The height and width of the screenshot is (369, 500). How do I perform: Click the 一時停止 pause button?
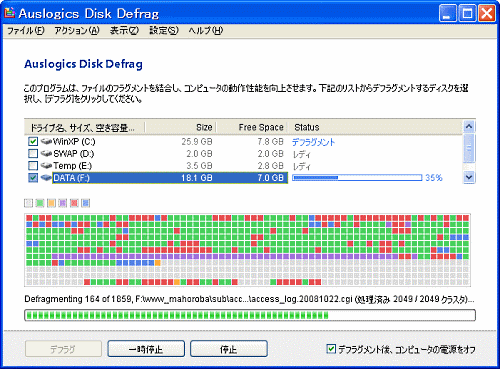coord(146,349)
